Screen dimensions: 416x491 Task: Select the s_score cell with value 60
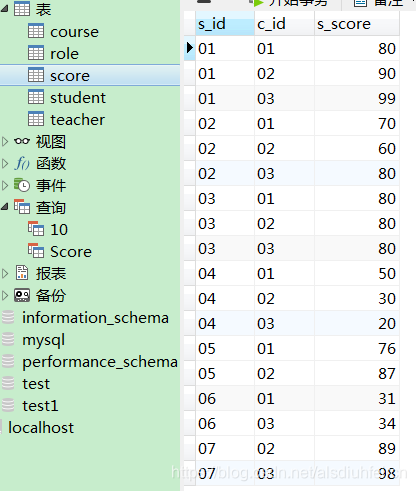tap(357, 148)
